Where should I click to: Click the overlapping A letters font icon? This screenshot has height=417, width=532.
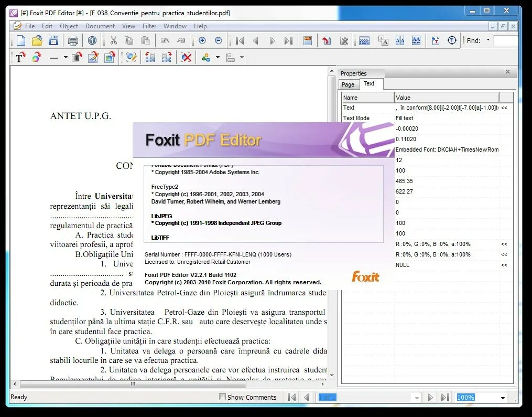(x=383, y=41)
